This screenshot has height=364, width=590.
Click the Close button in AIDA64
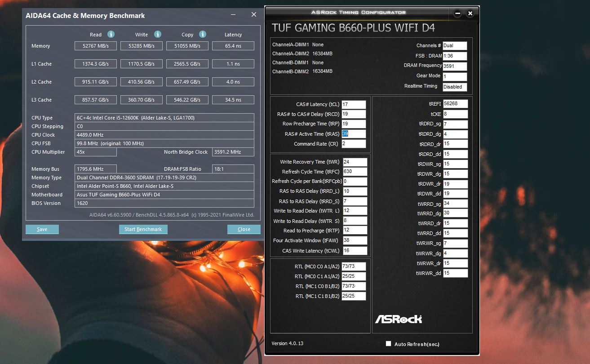[x=244, y=229]
